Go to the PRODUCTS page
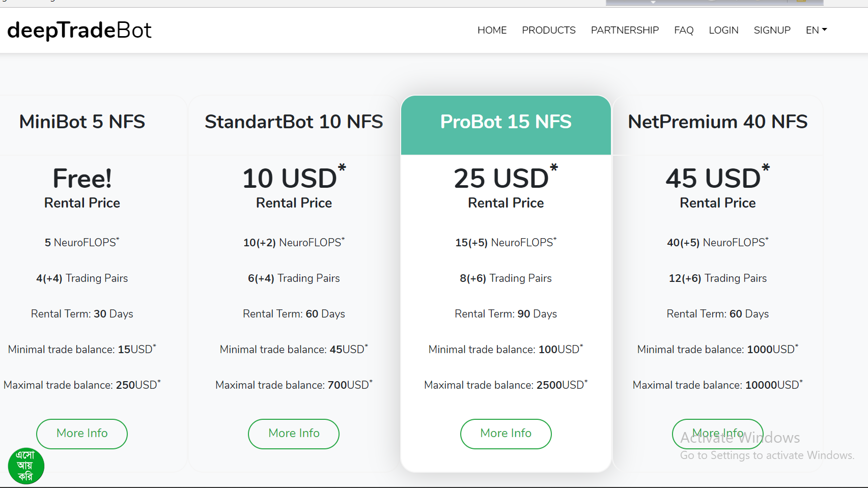This screenshot has height=488, width=868. pos(548,30)
